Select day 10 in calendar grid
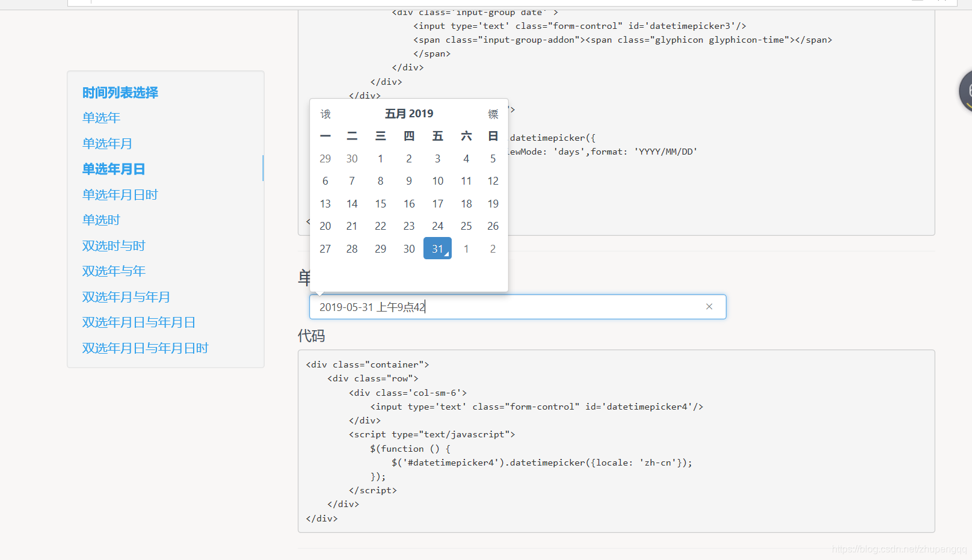Viewport: 972px width, 560px height. [x=438, y=181]
